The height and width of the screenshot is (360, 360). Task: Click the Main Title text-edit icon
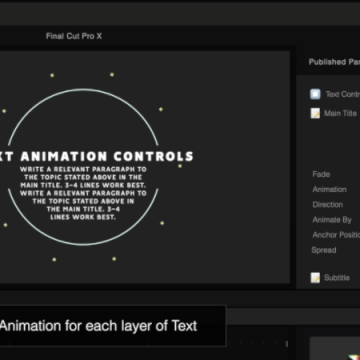pyautogui.click(x=315, y=113)
